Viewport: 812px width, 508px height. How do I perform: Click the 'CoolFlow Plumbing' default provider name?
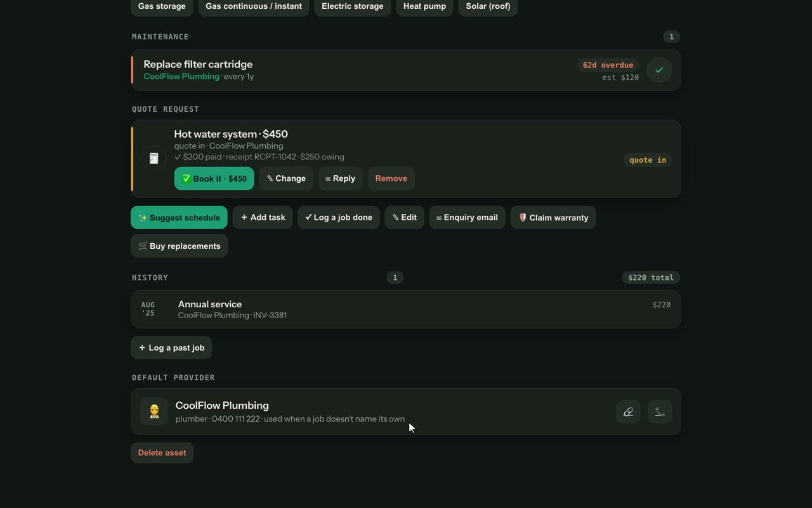point(222,405)
